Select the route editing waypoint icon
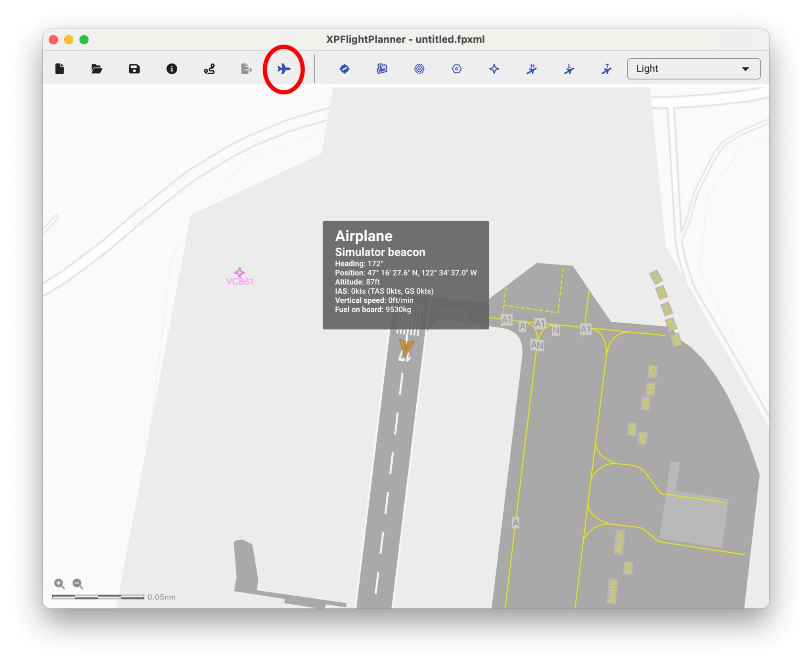This screenshot has height=665, width=812. click(x=209, y=69)
